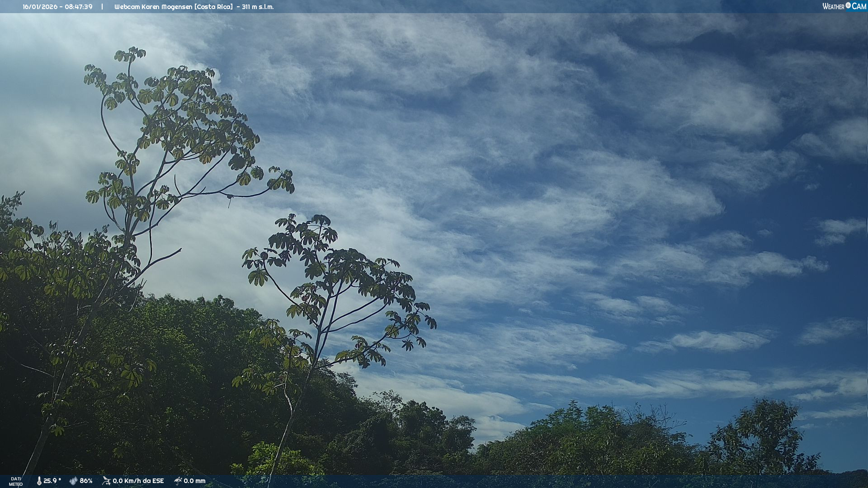
Task: Click the WeatherCam logo
Action: pos(844,6)
